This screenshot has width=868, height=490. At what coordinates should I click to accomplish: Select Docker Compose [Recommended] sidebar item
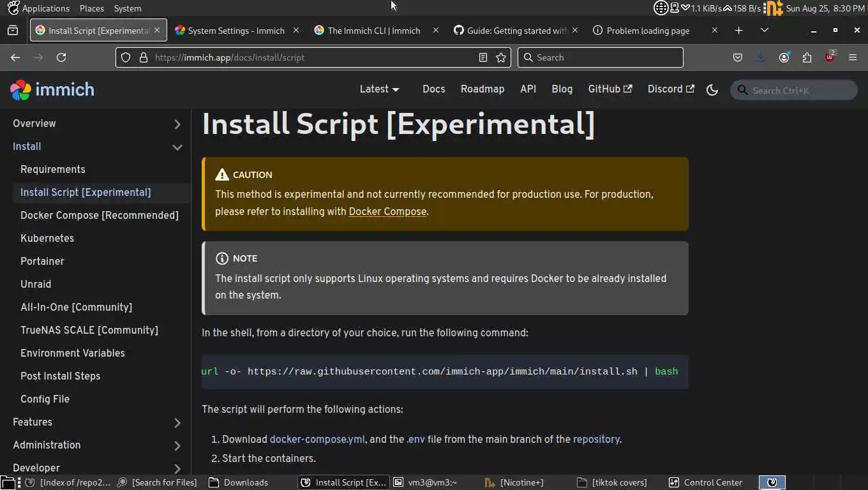[100, 216]
